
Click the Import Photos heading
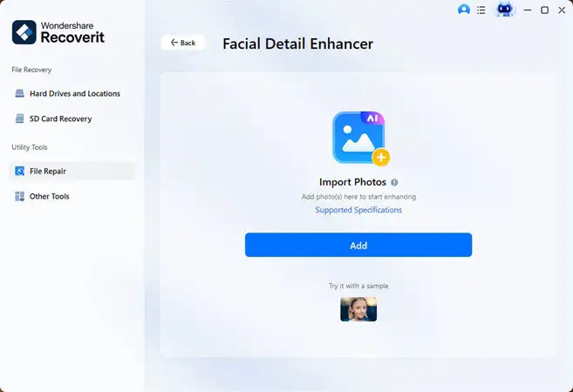point(352,182)
